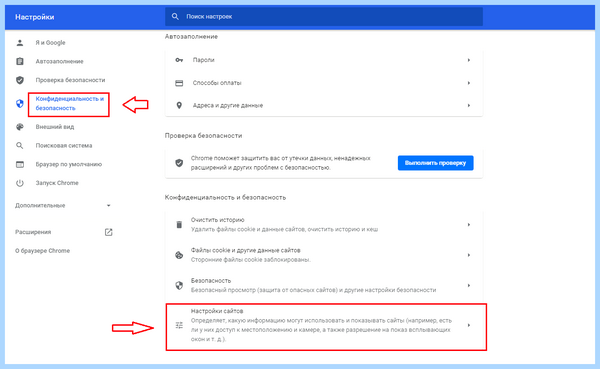Viewport: 600px width, 369px height.
Task: Select Проверка безопасности in the sidebar
Action: [x=70, y=80]
